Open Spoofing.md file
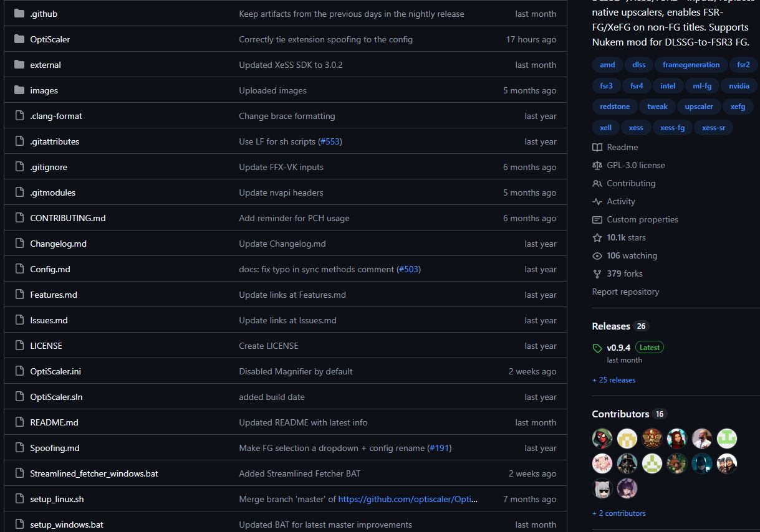 click(x=55, y=448)
